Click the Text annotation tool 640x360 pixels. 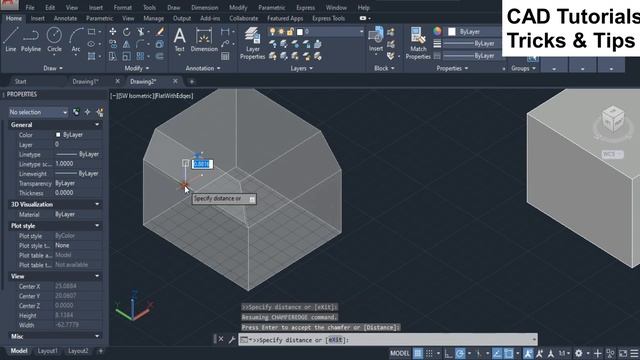[x=179, y=40]
